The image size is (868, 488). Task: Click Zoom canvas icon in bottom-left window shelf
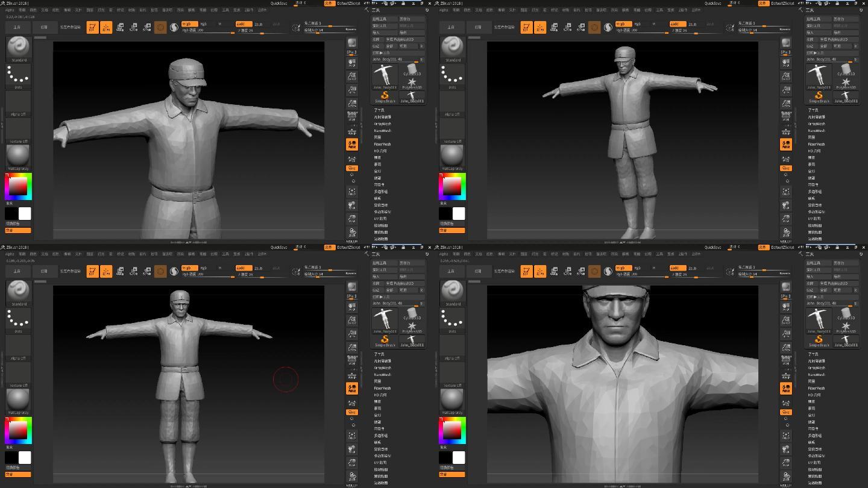click(352, 321)
